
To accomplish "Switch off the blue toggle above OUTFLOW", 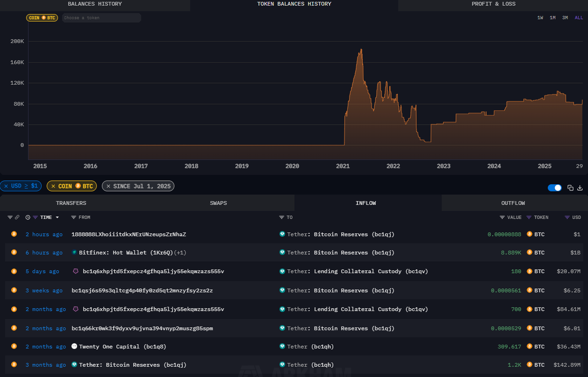I will pos(554,188).
